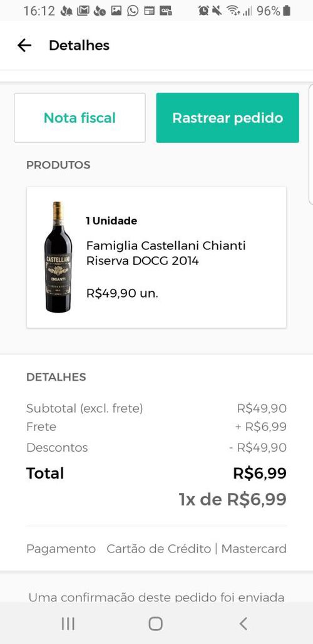Tap the 1x de R$6,99 installment text
Screen dimensions: 313x644
point(233,499)
